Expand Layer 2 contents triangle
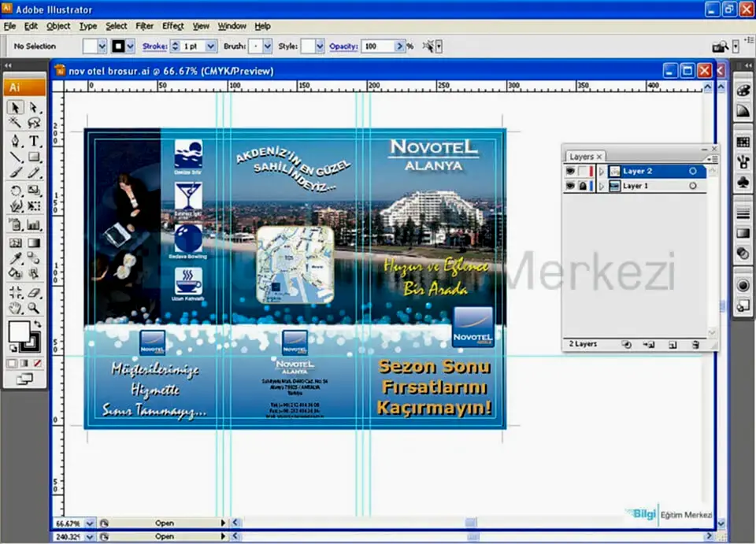Image resolution: width=756 pixels, height=544 pixels. pyautogui.click(x=602, y=172)
